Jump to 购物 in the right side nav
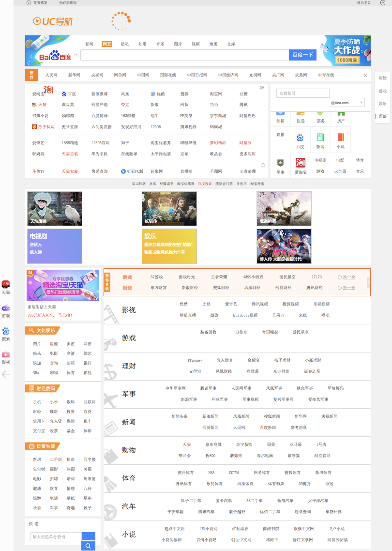This screenshot has width=392, height=551. pos(382,78)
